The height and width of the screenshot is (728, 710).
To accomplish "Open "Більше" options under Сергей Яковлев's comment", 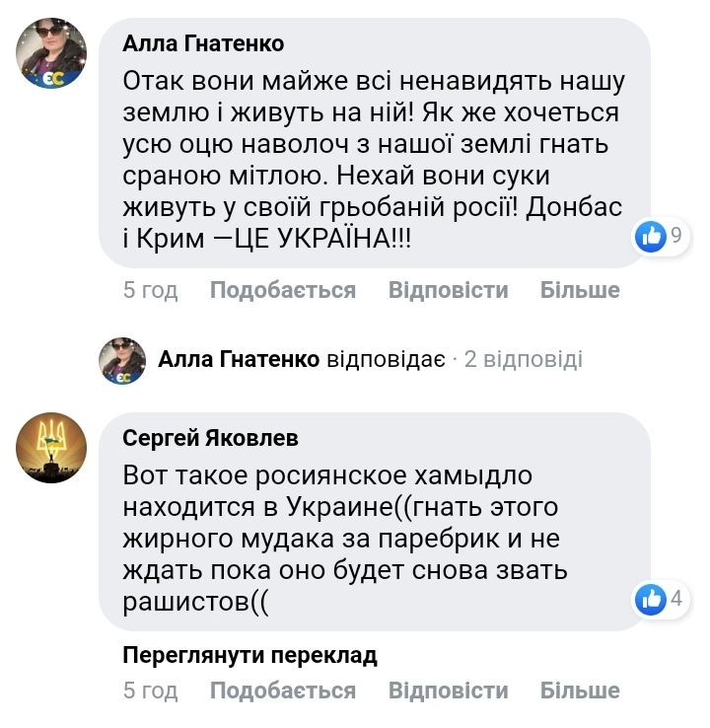I will [580, 691].
